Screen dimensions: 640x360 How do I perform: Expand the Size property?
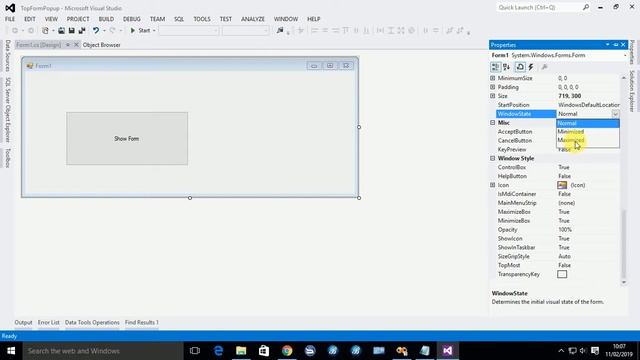coord(493,96)
